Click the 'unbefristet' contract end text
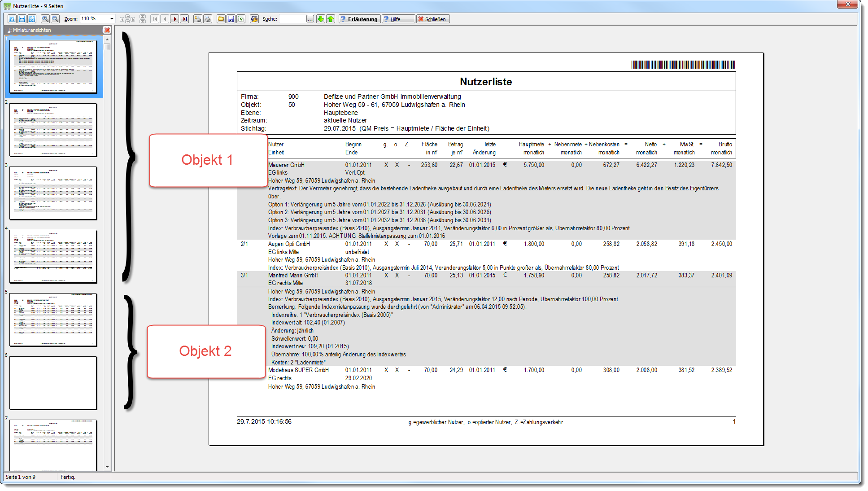The height and width of the screenshot is (491, 868). click(357, 252)
